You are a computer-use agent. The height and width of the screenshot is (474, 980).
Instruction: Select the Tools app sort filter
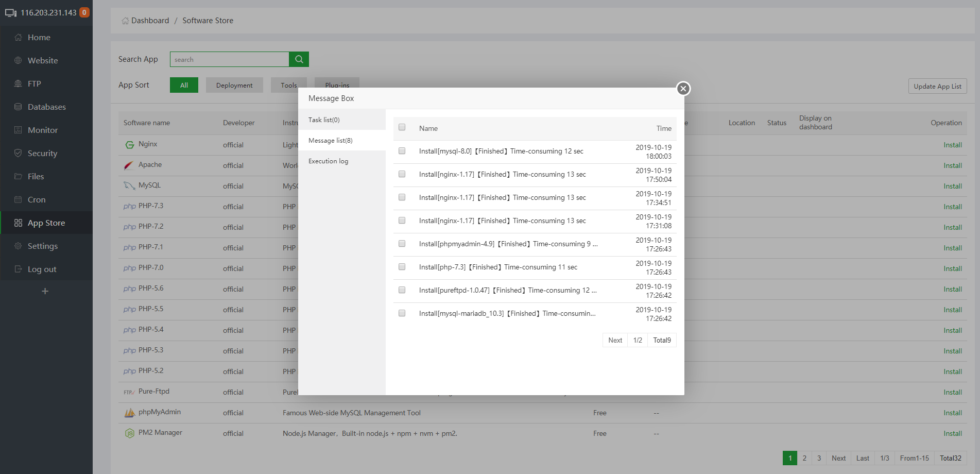[x=289, y=84]
